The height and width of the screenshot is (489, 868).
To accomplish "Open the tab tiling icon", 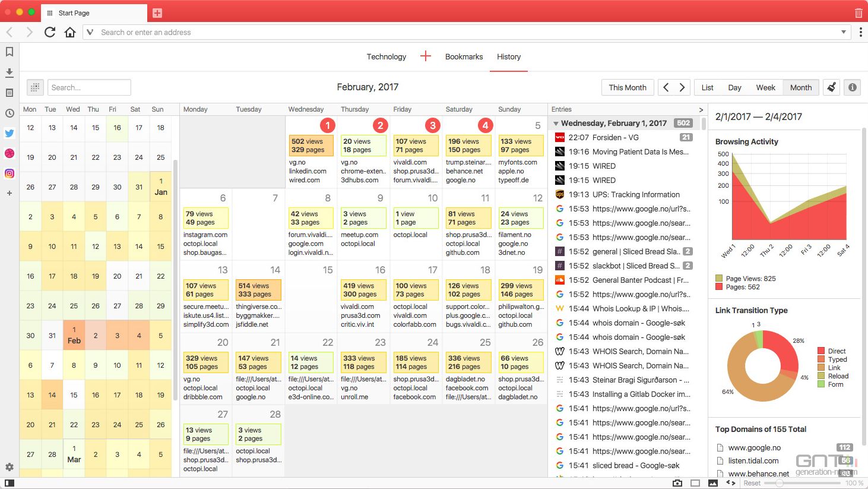I will click(695, 483).
